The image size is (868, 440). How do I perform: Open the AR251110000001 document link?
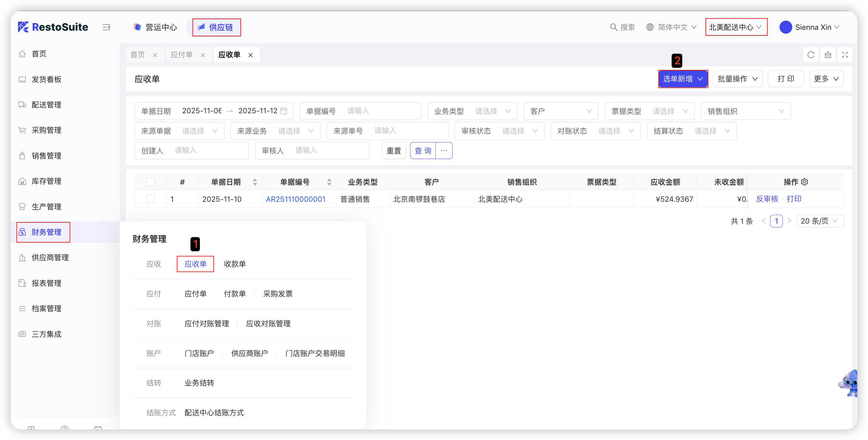(x=295, y=199)
